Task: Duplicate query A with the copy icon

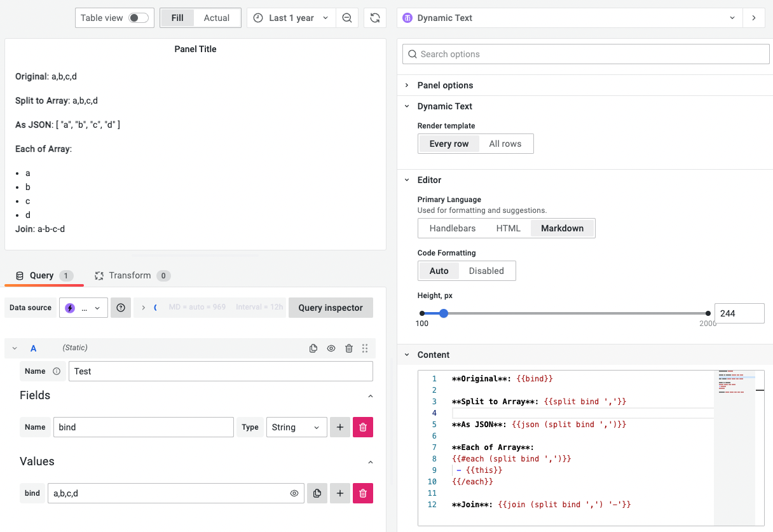Action: coord(313,348)
